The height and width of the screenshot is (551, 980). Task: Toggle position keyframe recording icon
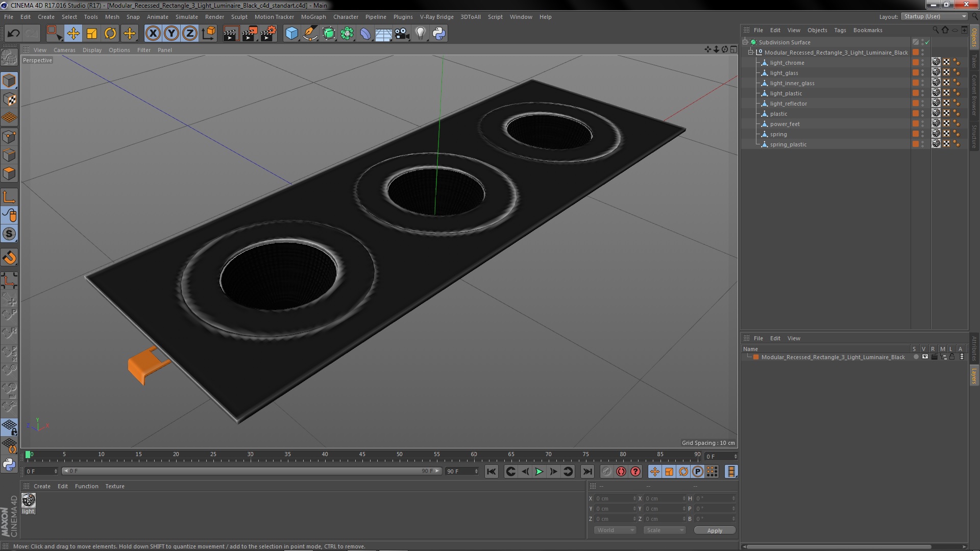tap(655, 472)
